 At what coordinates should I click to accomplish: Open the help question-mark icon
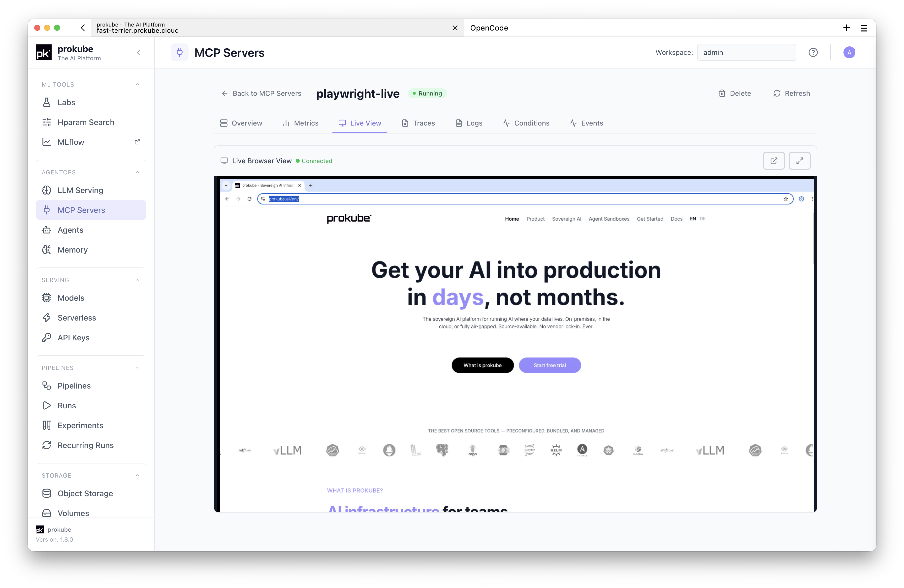point(813,52)
